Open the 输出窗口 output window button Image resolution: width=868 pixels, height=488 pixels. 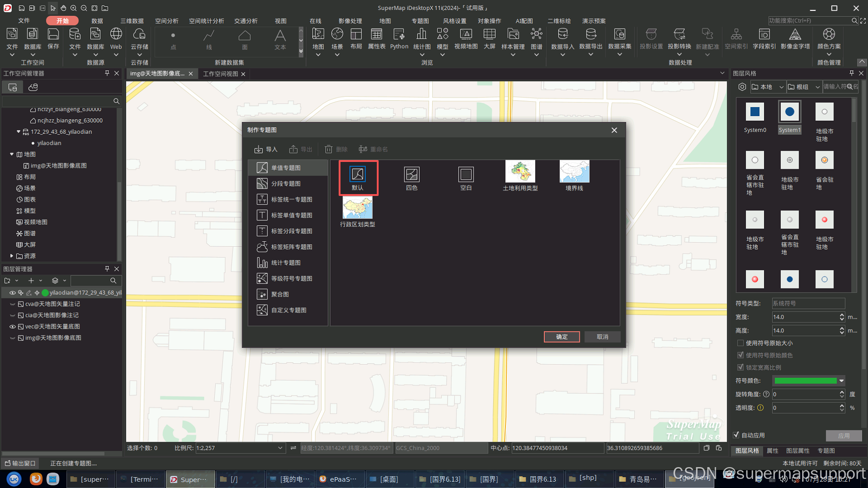coord(20,464)
